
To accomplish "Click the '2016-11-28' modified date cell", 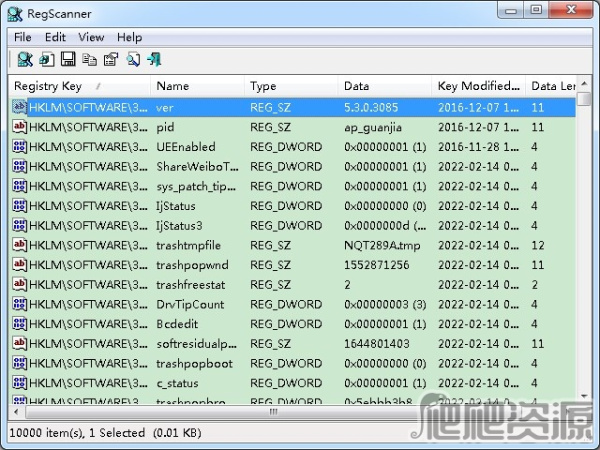I will (478, 147).
